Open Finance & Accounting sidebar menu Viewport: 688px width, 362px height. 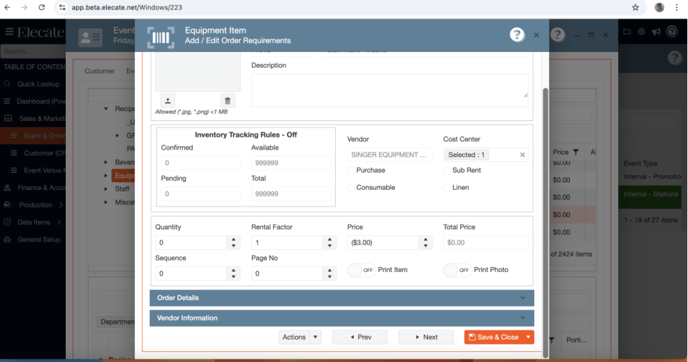click(41, 187)
